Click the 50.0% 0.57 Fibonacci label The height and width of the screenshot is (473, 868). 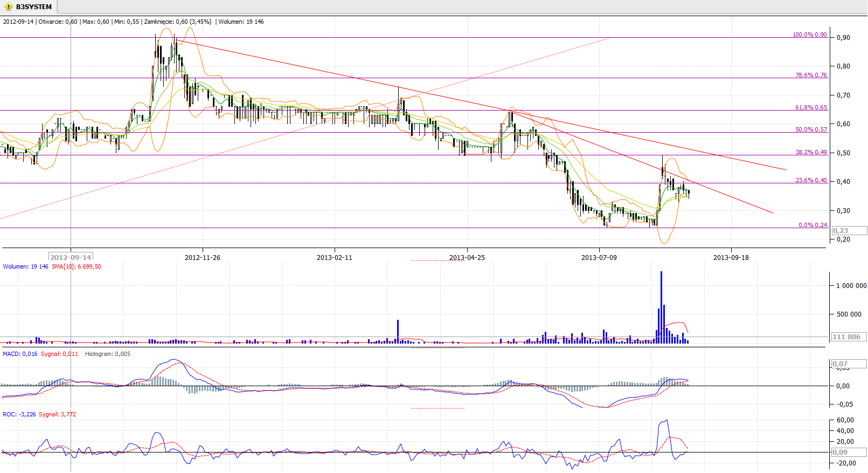tap(811, 129)
